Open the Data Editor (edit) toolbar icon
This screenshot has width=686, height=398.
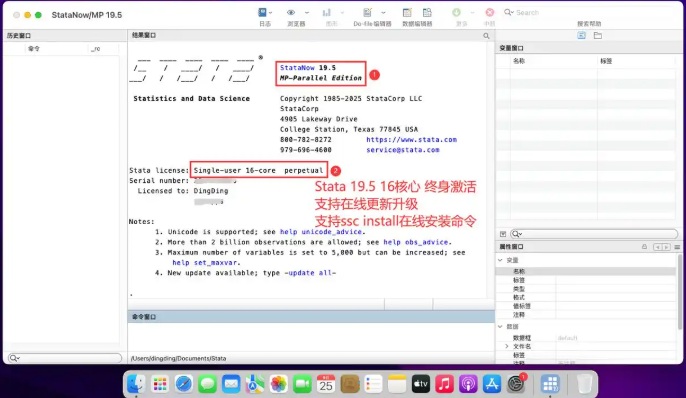coord(407,13)
